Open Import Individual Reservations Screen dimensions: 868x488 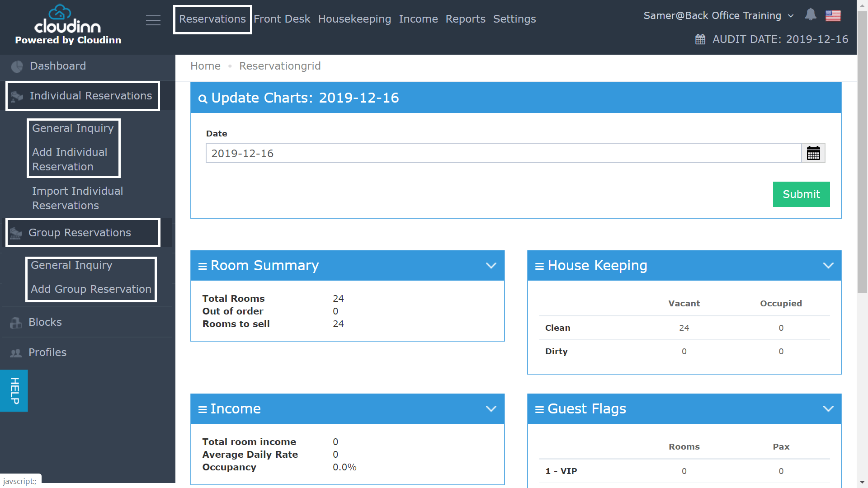[77, 198]
